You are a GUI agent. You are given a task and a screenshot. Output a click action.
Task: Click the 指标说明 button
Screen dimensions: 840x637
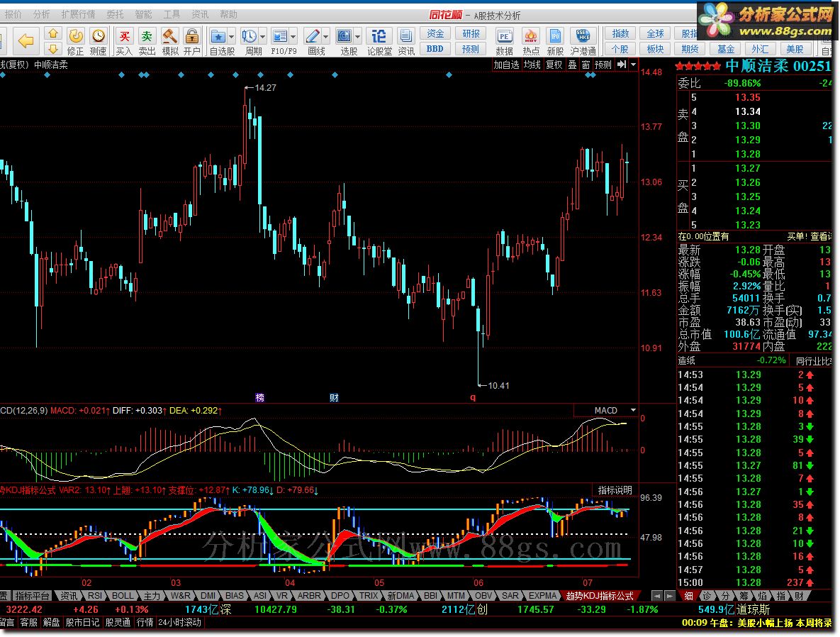tap(615, 490)
